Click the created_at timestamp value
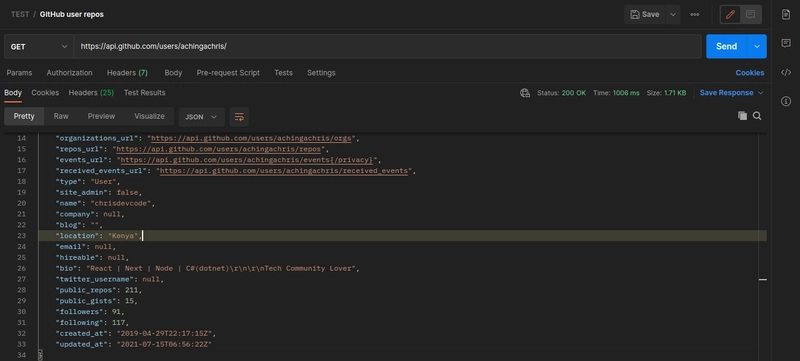Viewport: 800px width, 361px height. click(x=164, y=333)
